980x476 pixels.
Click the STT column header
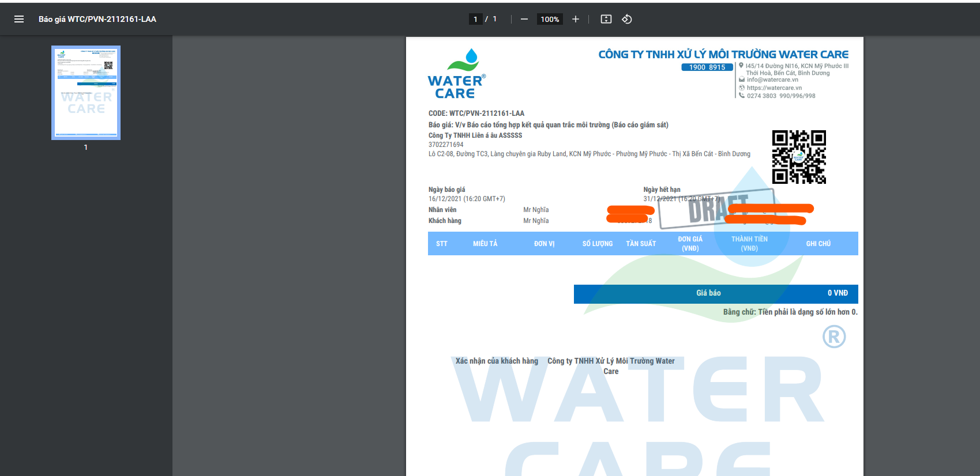pos(442,244)
